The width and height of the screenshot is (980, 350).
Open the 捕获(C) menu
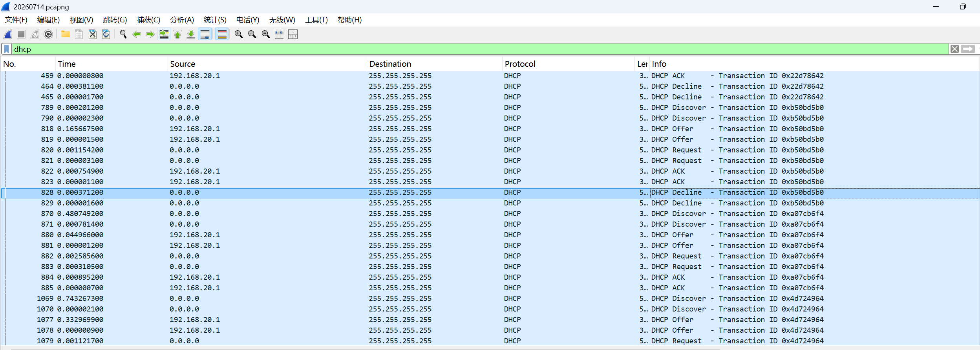(148, 20)
